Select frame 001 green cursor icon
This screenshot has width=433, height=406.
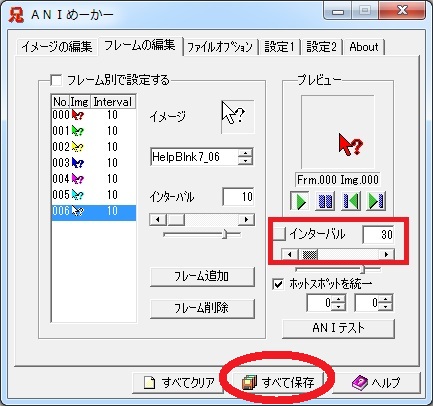click(x=78, y=131)
